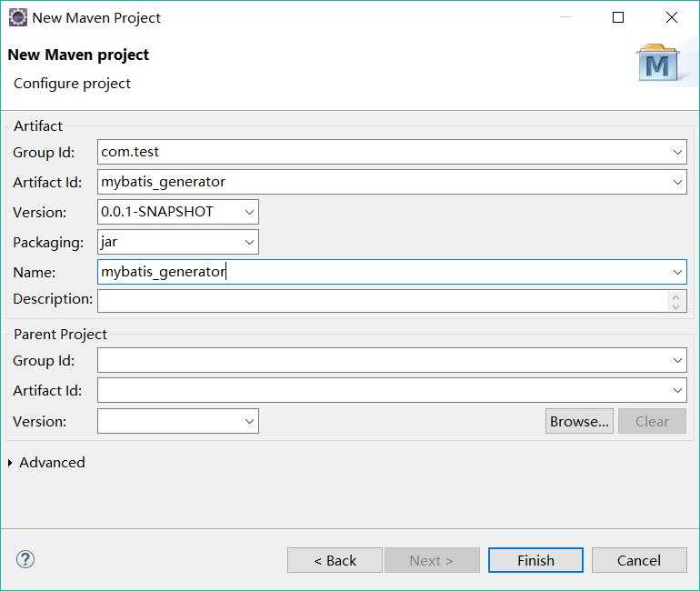Screen dimensions: 700x591
Task: Click the Maven M wizard banner image
Action: pyautogui.click(x=657, y=64)
